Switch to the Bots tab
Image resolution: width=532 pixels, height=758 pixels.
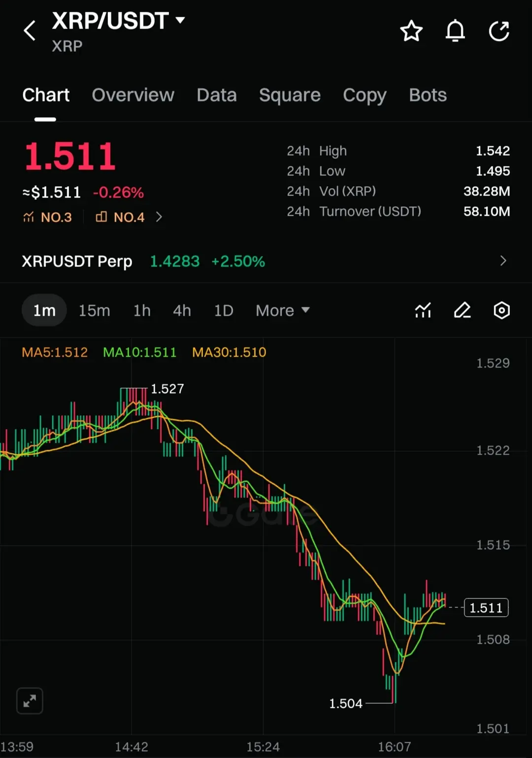point(428,95)
